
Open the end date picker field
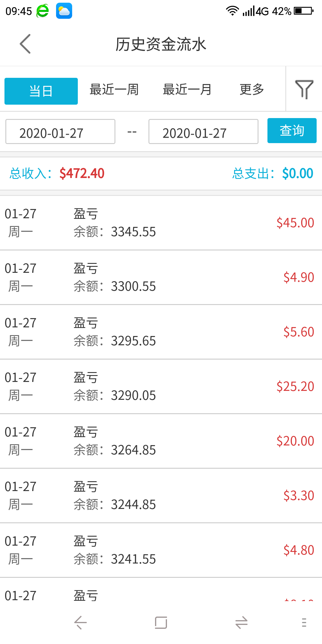coord(203,132)
